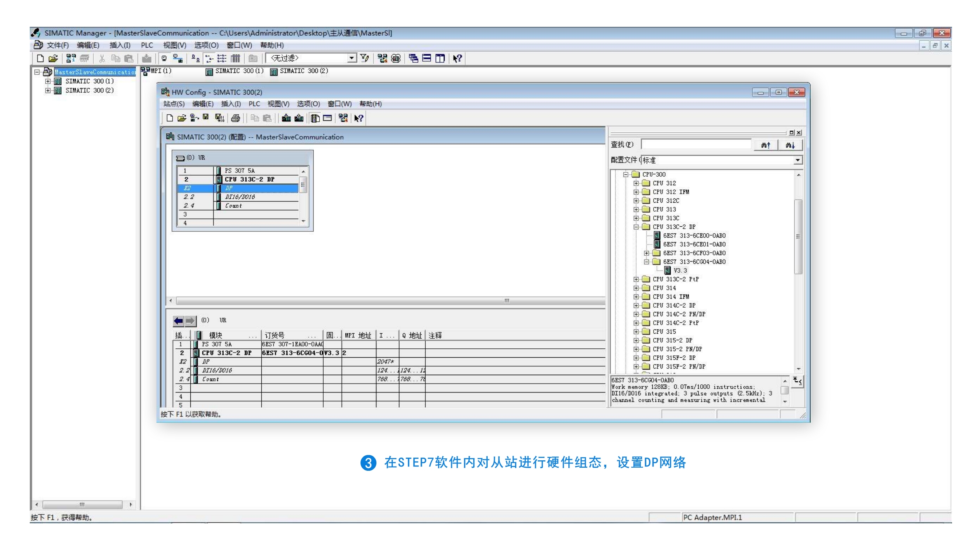This screenshot has height=551, width=980.
Task: Click the back arrow above module table
Action: (178, 320)
